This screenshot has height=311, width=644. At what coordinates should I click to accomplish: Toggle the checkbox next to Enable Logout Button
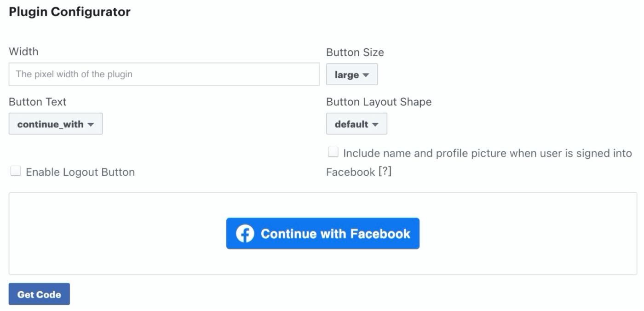tap(16, 171)
